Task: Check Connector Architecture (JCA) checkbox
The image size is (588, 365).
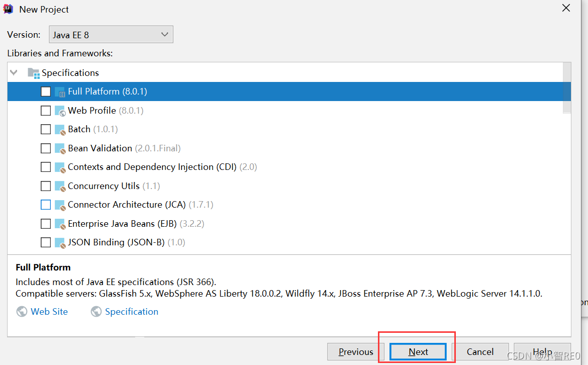Action: pos(46,205)
